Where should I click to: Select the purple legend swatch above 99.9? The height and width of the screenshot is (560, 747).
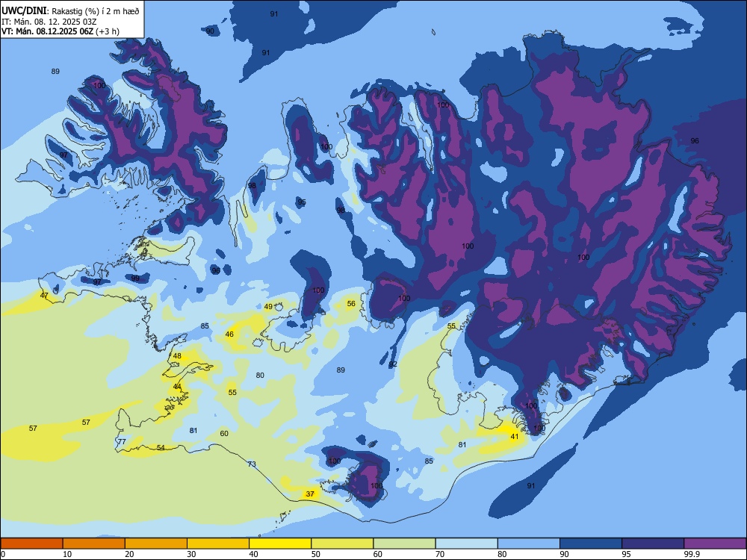click(715, 544)
